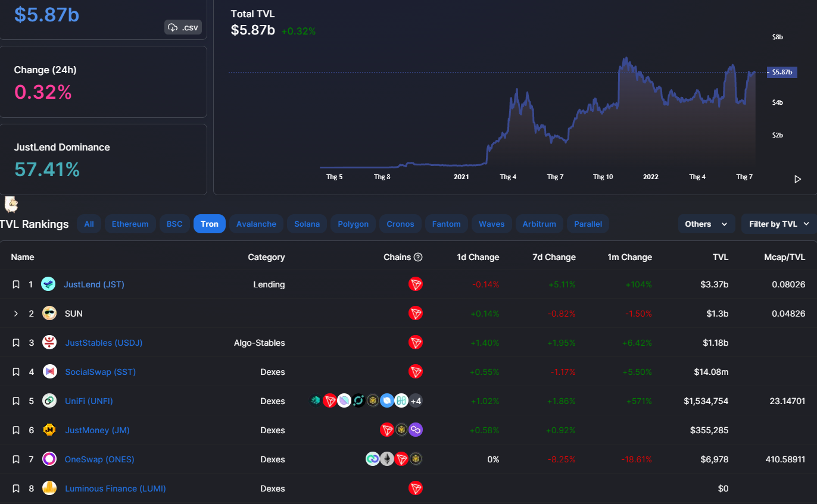The height and width of the screenshot is (504, 817).
Task: Open the SocialSwap (SST) protocol link
Action: click(100, 372)
